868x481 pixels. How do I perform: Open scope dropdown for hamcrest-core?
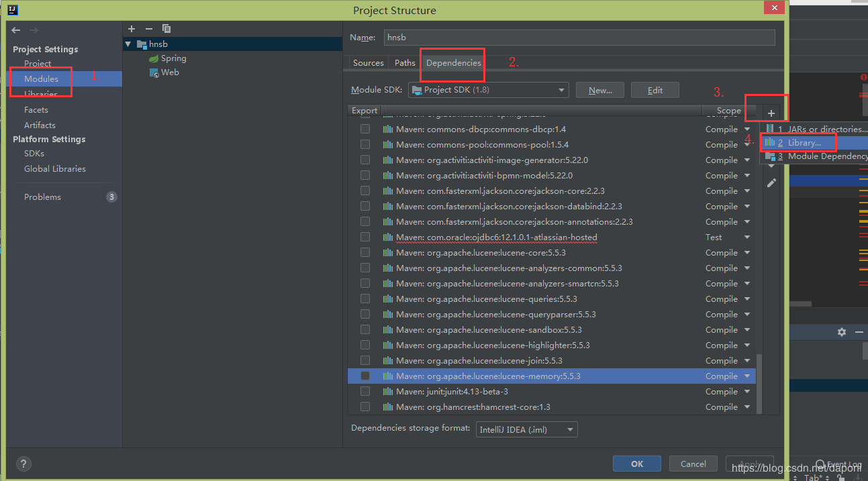pos(747,407)
